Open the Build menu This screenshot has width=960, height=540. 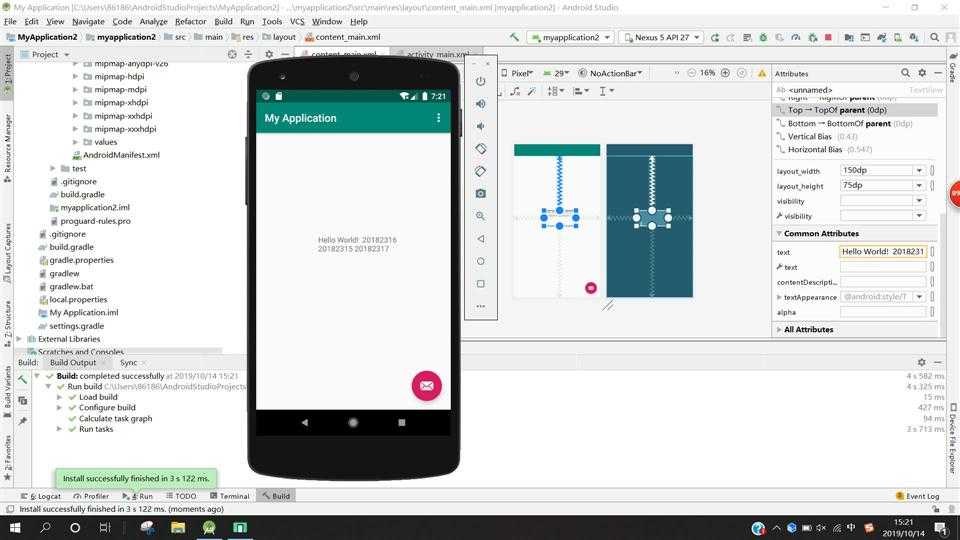point(223,21)
